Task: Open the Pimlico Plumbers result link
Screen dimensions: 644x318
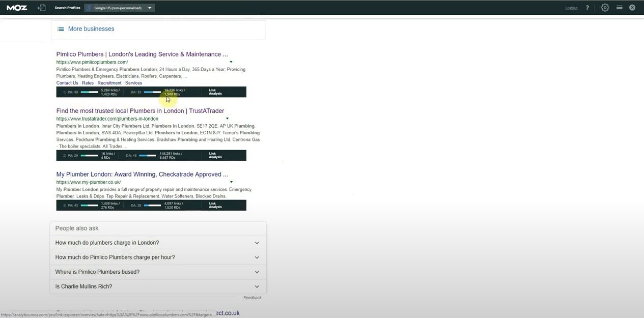Action: pyautogui.click(x=142, y=54)
